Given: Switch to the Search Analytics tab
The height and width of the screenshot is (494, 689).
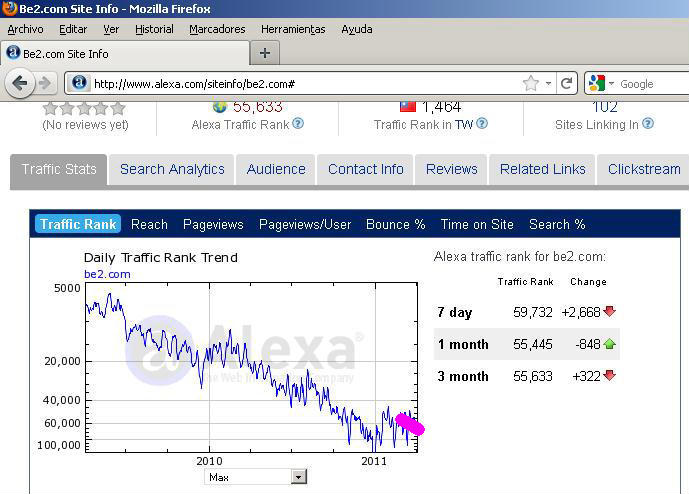Looking at the screenshot, I should [x=172, y=169].
